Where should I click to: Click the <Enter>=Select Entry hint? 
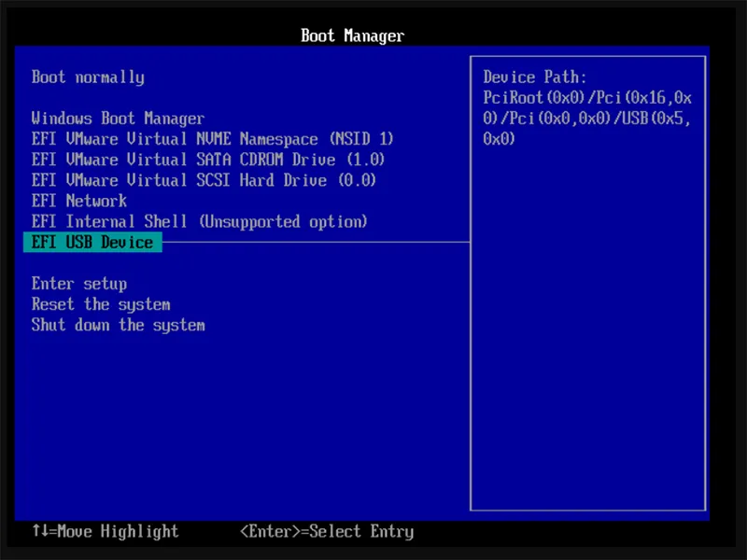click(x=327, y=531)
